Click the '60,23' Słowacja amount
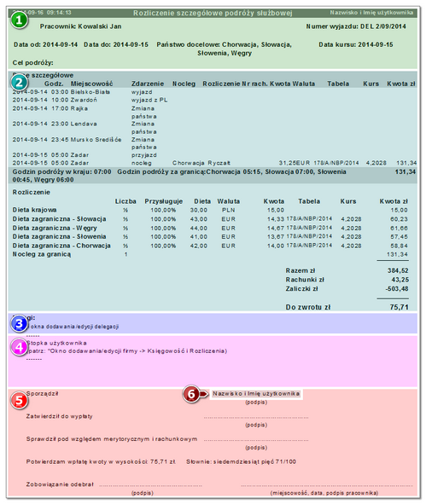Screen dimensions: 426x504 399,219
